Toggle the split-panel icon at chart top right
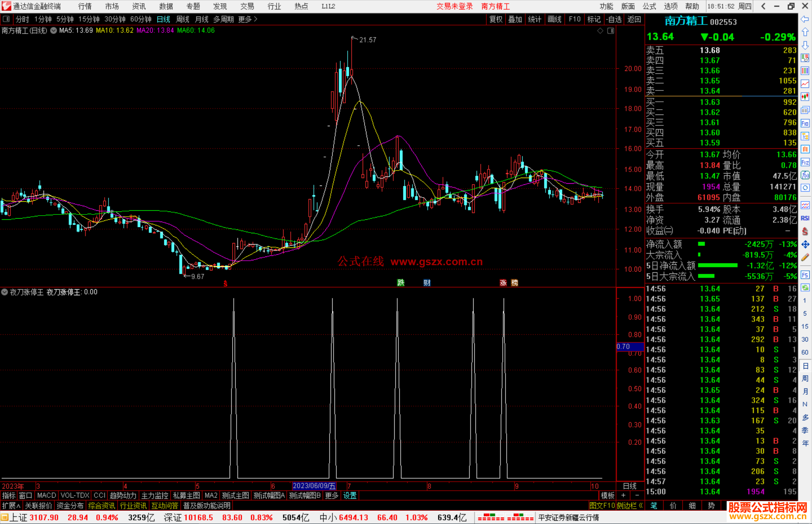This screenshot has width=812, height=524. (611, 30)
